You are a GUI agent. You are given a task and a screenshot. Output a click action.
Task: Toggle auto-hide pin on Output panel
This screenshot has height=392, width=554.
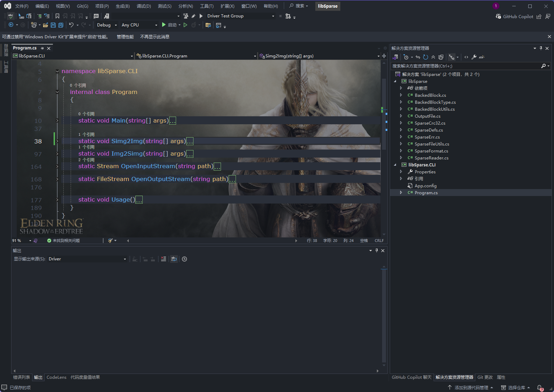click(377, 250)
